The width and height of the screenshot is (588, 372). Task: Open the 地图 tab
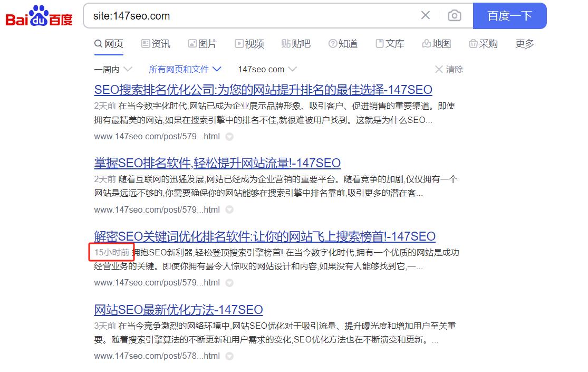[x=437, y=44]
